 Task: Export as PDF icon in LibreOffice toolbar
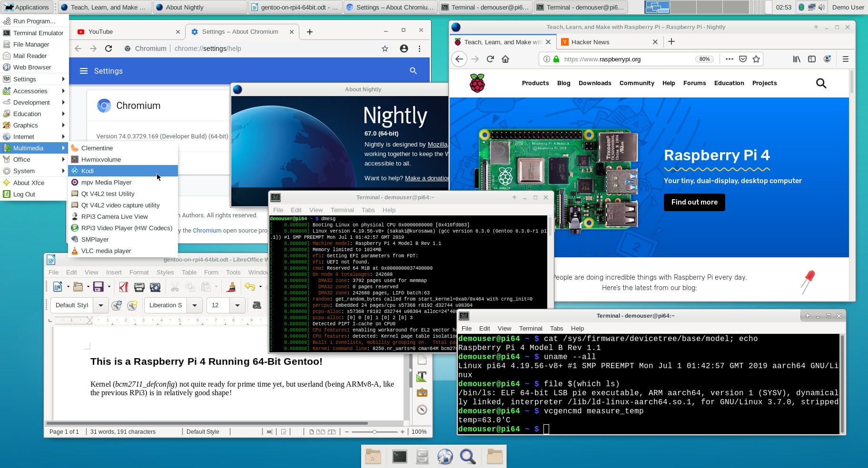tap(124, 287)
